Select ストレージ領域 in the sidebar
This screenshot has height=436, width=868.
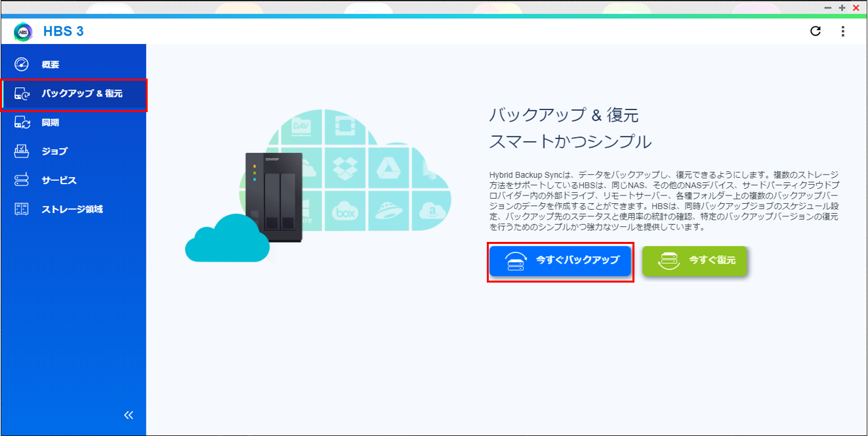coord(72,209)
